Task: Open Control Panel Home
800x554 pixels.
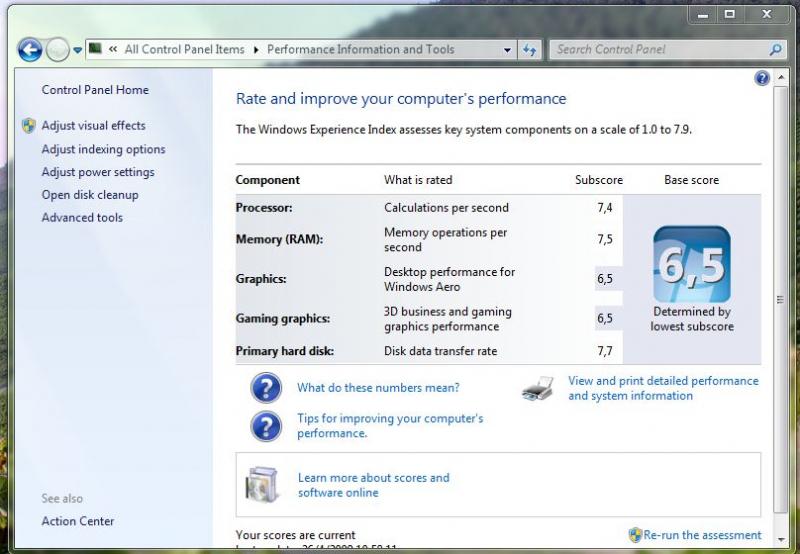Action: click(95, 90)
